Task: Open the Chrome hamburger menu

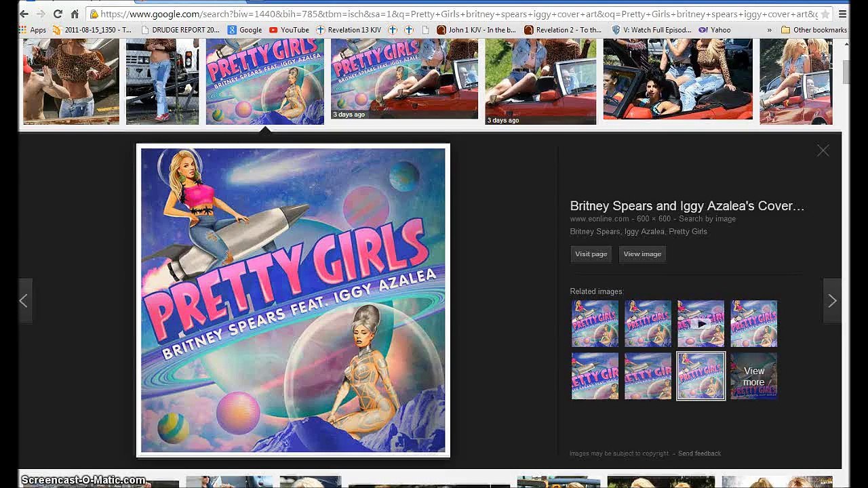Action: coord(843,14)
